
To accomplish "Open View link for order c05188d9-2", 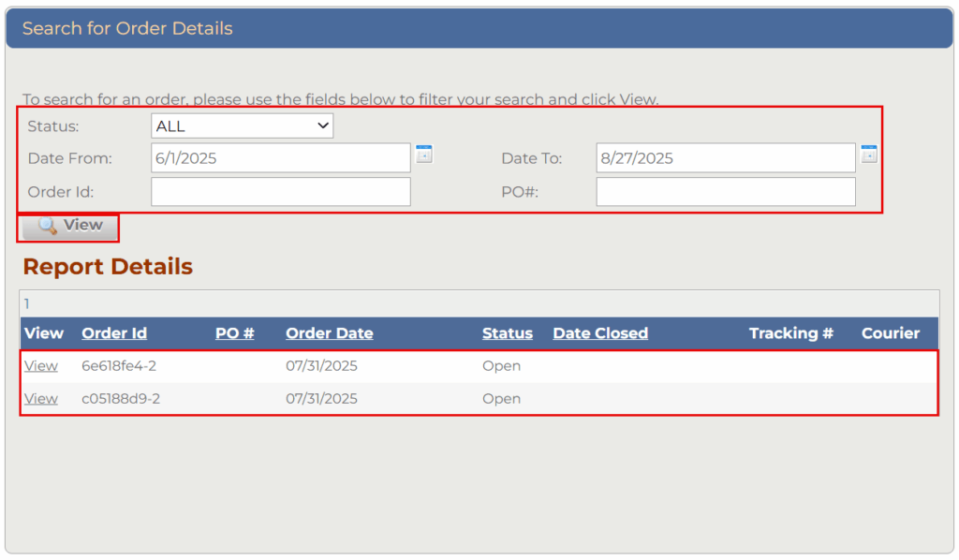I will point(41,399).
